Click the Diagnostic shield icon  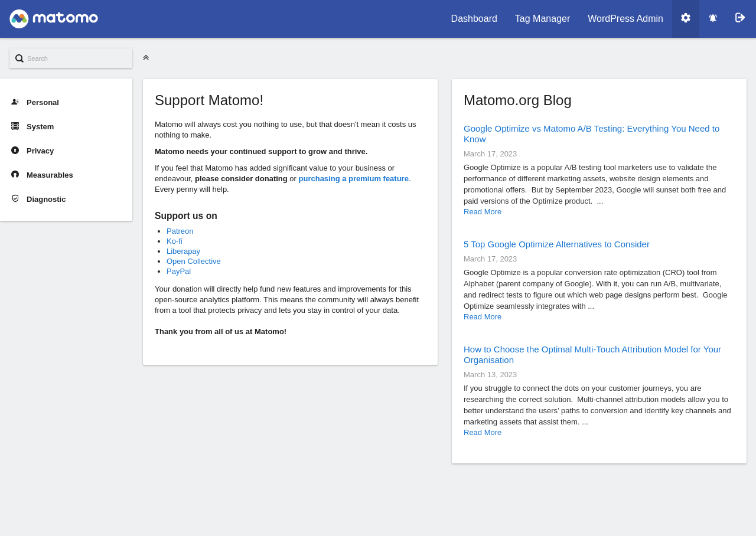(15, 199)
